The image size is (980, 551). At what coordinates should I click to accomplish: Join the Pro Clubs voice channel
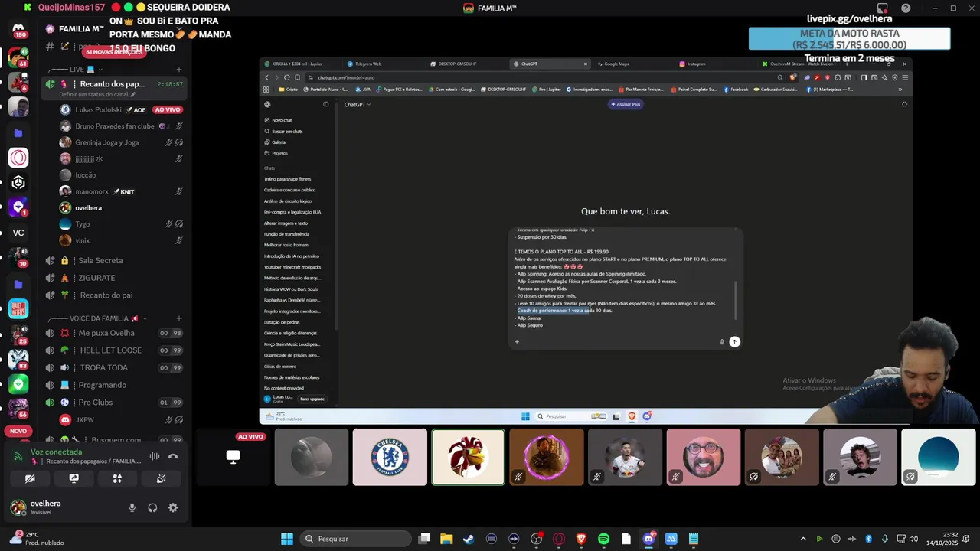[x=113, y=403]
